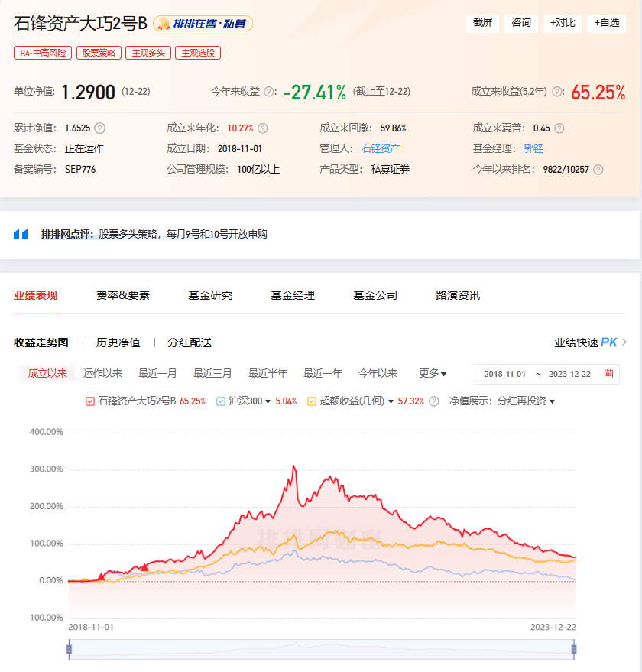Select 运作以来 time range
This screenshot has height=672, width=642.
pos(102,373)
